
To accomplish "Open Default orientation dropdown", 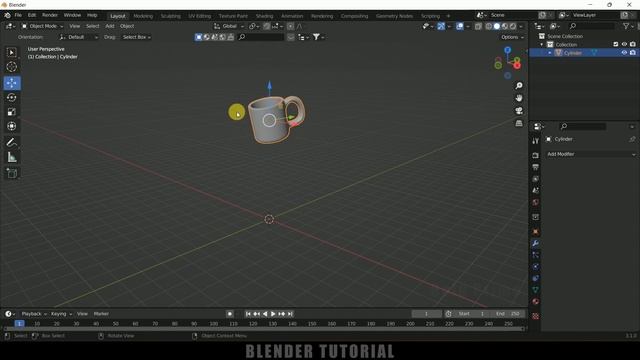I will 78,37.
